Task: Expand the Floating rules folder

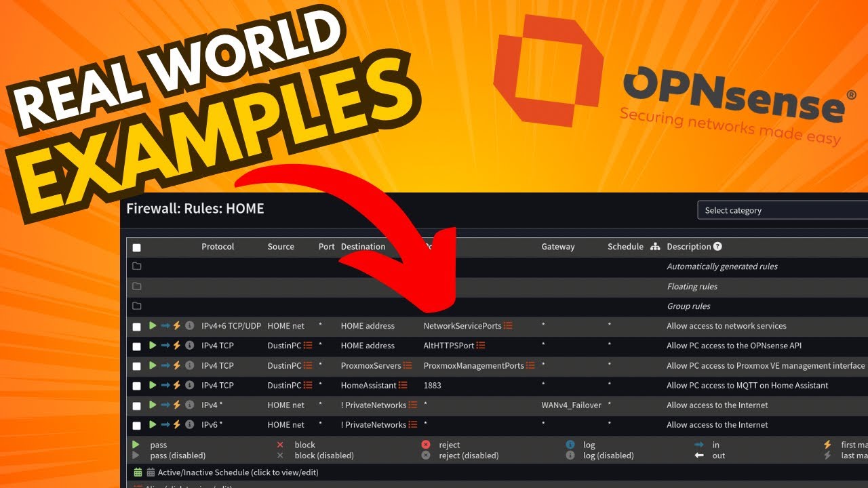Action: (x=137, y=286)
